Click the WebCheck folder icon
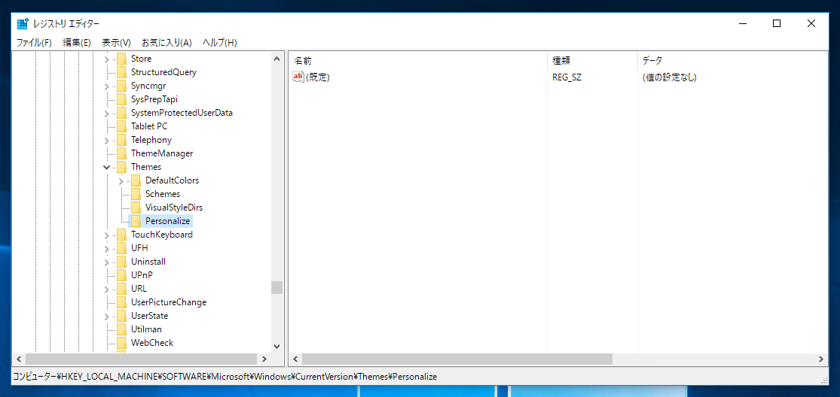840x397 pixels. [122, 343]
